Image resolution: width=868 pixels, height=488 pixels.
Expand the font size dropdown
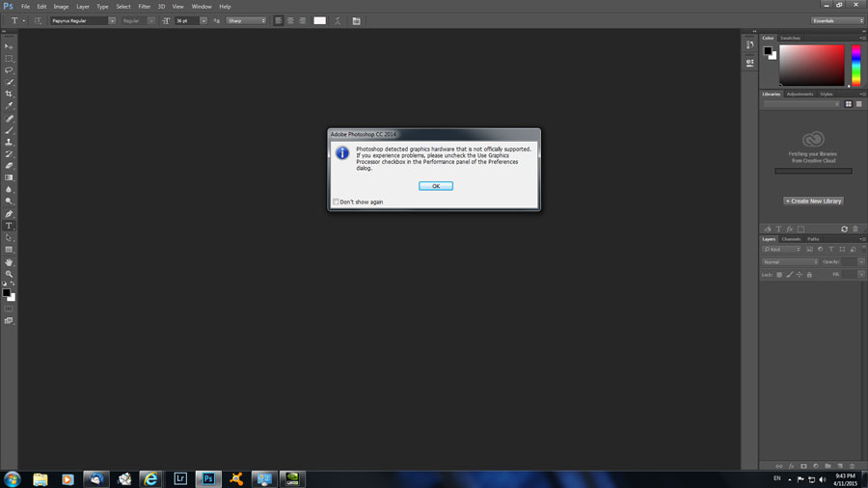(x=203, y=20)
